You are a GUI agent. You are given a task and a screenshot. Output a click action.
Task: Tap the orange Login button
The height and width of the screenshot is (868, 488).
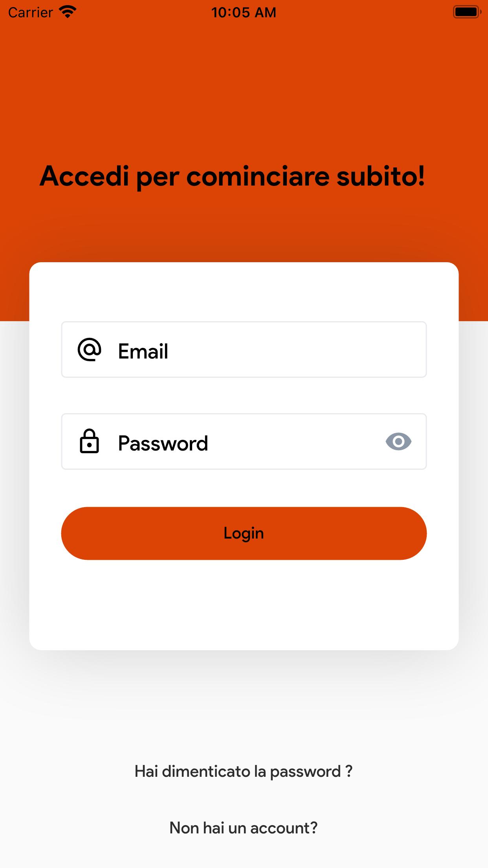click(244, 533)
